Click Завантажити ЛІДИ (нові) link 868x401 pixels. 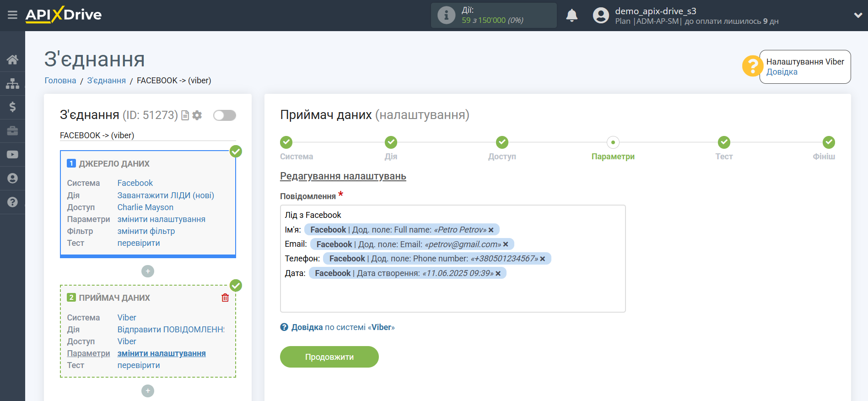[166, 195]
